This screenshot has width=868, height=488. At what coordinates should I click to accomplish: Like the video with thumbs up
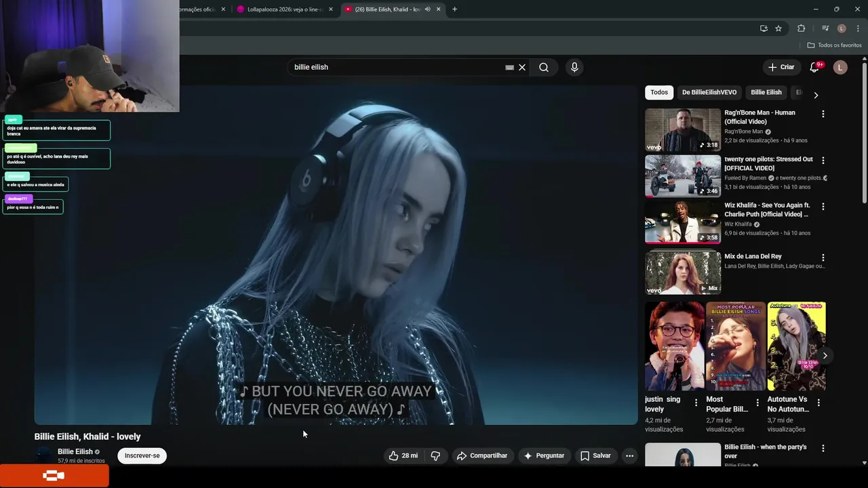tap(403, 455)
